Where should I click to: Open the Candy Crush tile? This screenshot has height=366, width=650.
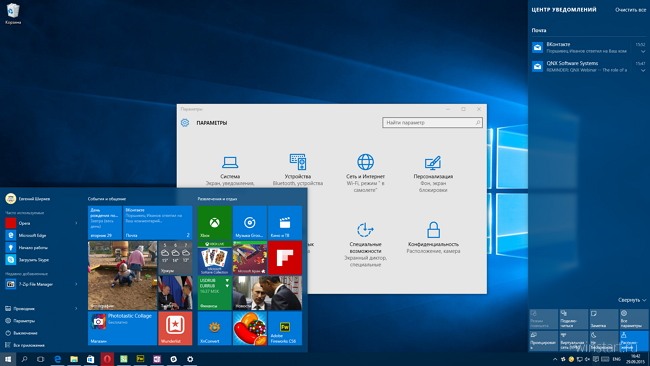250,328
